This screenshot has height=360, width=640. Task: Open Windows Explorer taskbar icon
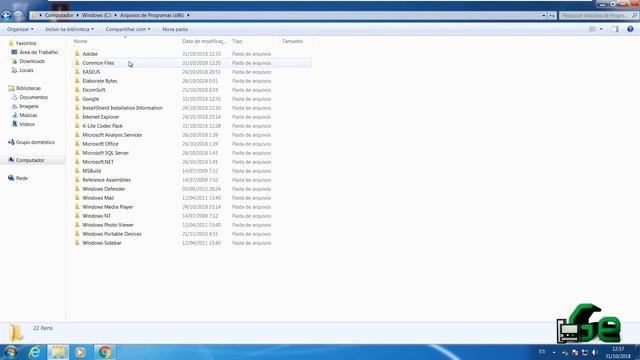point(58,352)
